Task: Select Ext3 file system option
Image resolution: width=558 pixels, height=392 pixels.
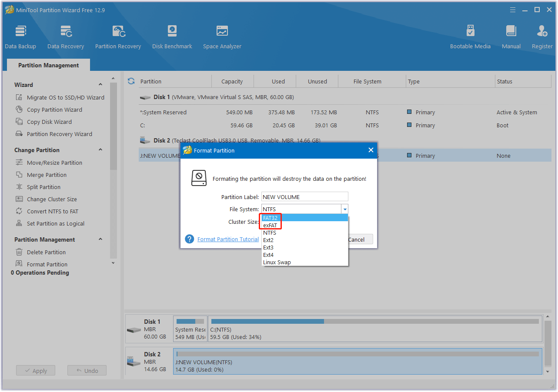Action: [x=305, y=247]
